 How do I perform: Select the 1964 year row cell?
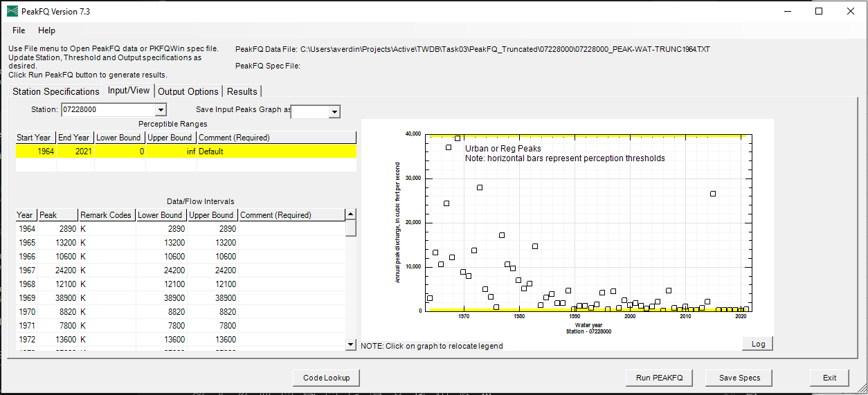coord(27,228)
